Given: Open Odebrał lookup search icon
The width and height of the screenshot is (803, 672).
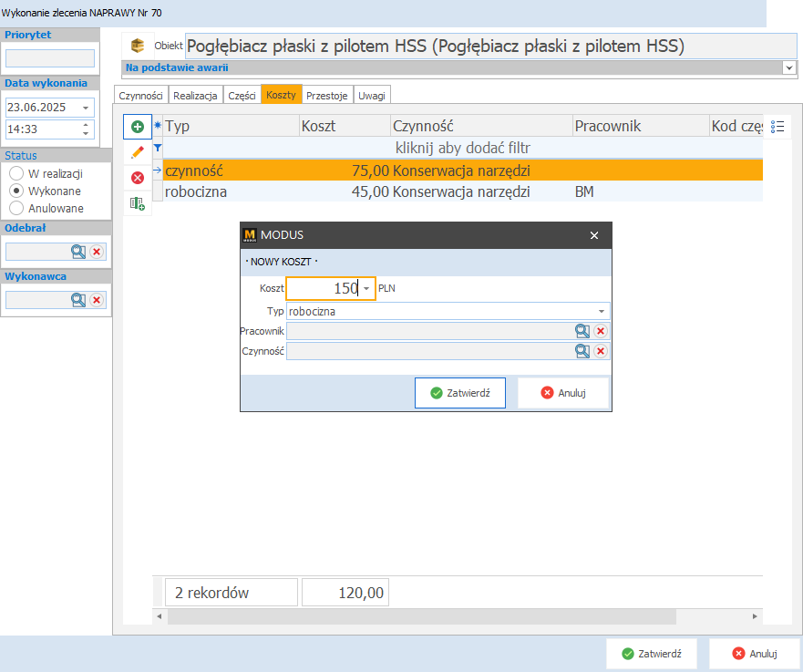Looking at the screenshot, I should coord(78,253).
